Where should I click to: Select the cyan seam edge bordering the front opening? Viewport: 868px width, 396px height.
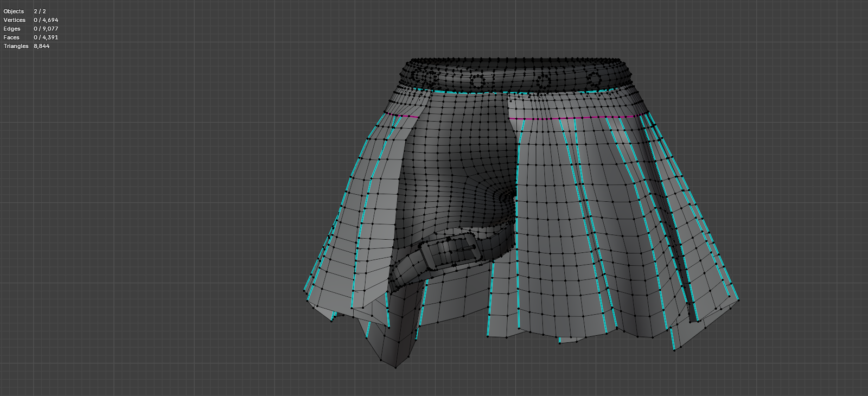click(x=517, y=217)
